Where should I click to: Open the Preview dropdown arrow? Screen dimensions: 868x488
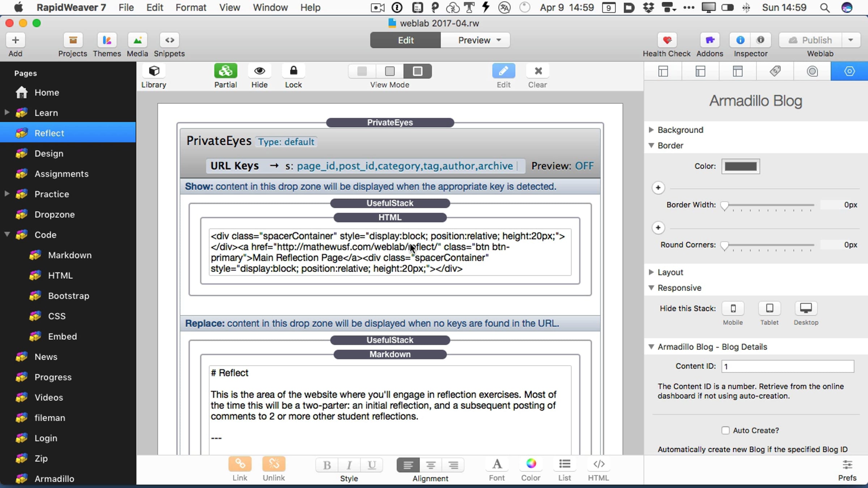499,40
